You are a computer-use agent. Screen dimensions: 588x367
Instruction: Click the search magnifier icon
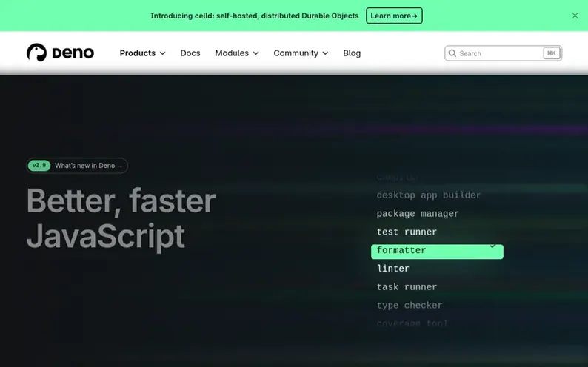tap(452, 53)
